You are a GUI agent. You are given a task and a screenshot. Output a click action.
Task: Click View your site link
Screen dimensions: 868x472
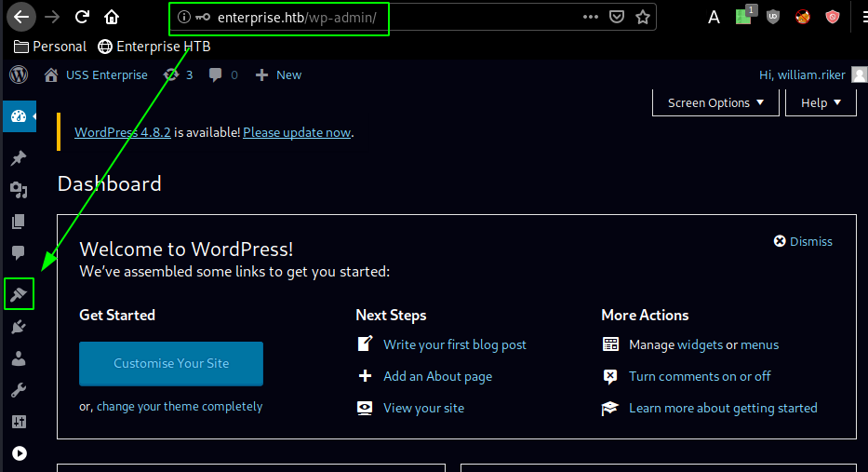[423, 409]
